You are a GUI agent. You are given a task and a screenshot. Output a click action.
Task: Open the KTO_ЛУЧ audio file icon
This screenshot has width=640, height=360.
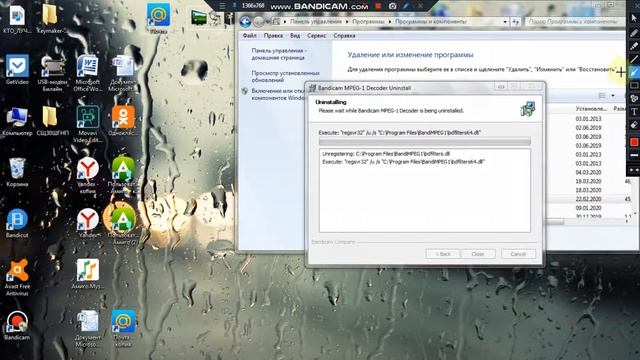tap(17, 19)
